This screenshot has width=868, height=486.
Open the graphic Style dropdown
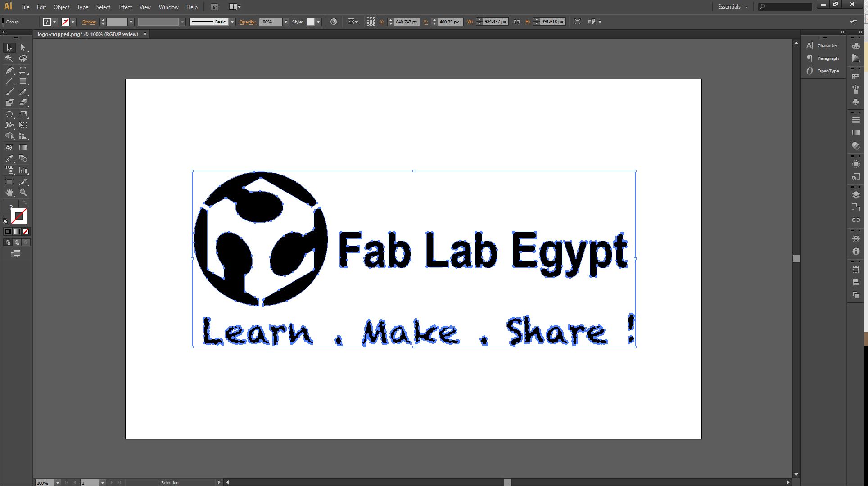point(318,22)
